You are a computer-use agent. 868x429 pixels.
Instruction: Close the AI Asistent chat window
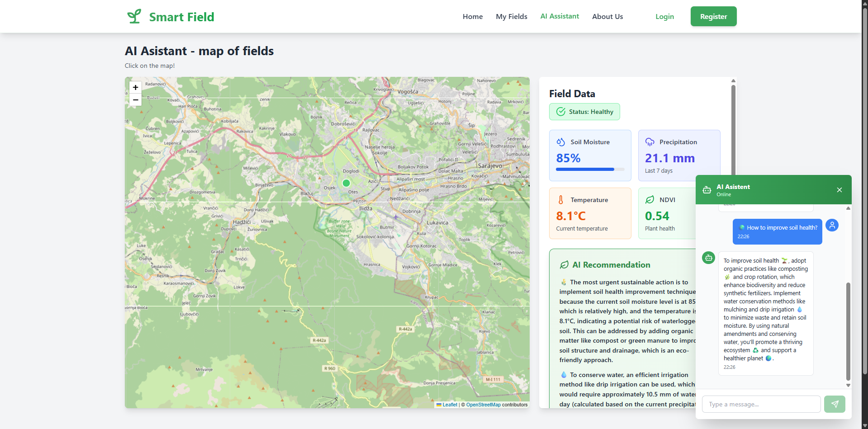point(840,190)
